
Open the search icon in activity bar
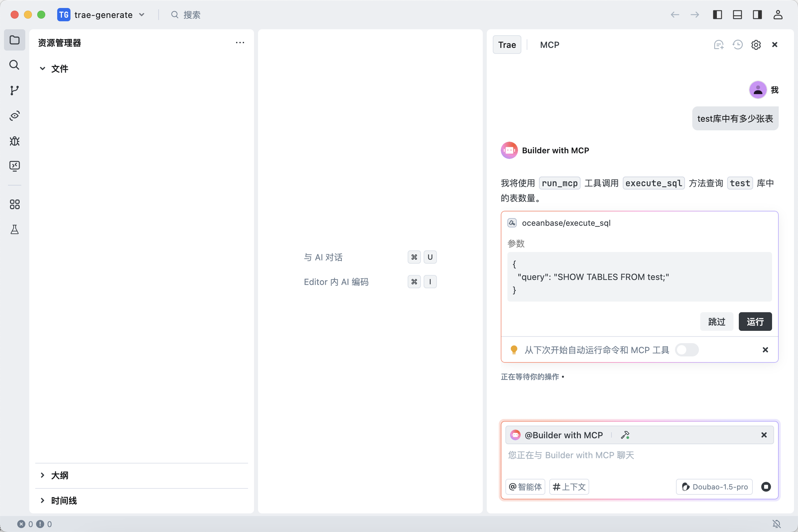pyautogui.click(x=14, y=65)
